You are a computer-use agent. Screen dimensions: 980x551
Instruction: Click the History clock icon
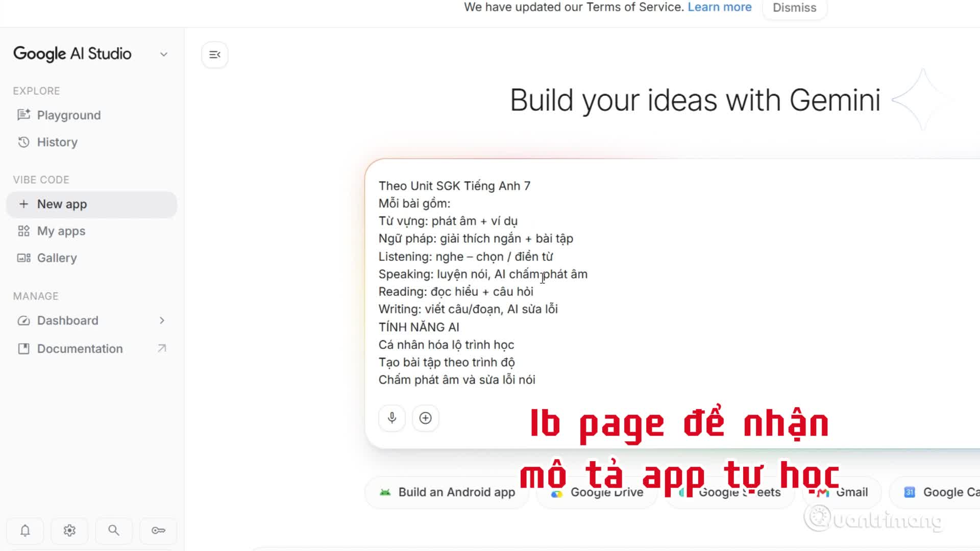pyautogui.click(x=23, y=142)
